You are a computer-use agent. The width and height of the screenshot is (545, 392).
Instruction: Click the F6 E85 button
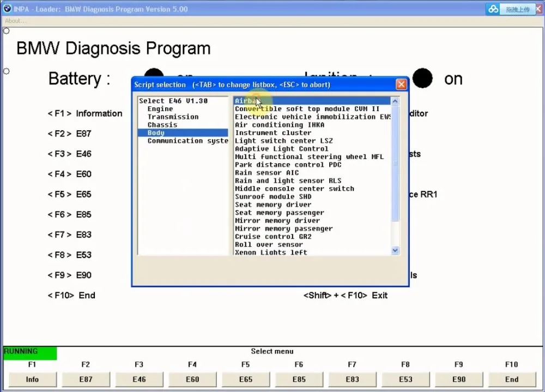[x=299, y=379]
